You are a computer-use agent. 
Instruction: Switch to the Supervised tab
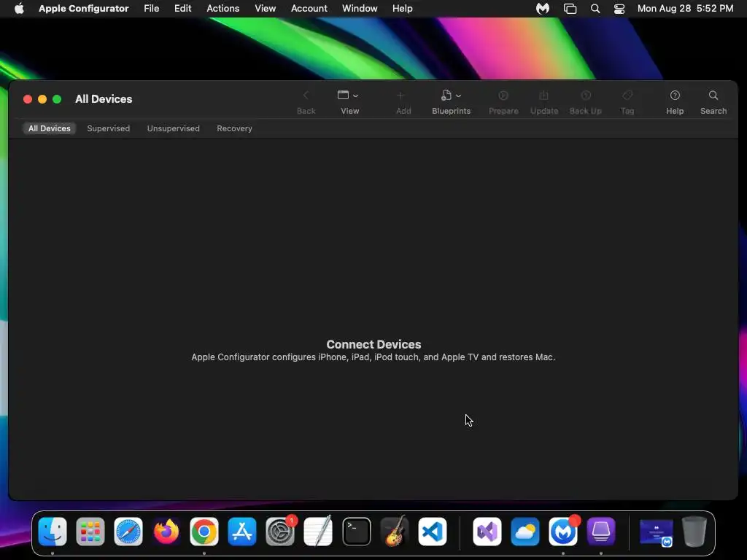click(x=108, y=128)
